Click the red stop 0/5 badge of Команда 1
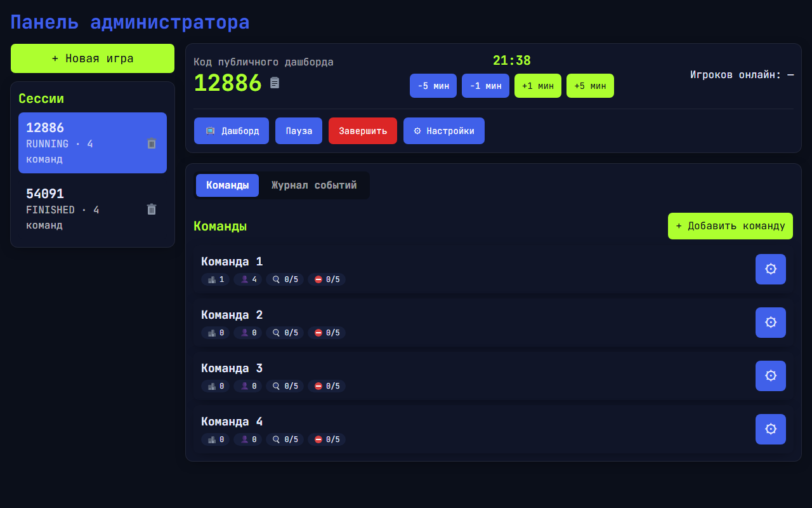Viewport: 812px width, 508px height. 327,279
